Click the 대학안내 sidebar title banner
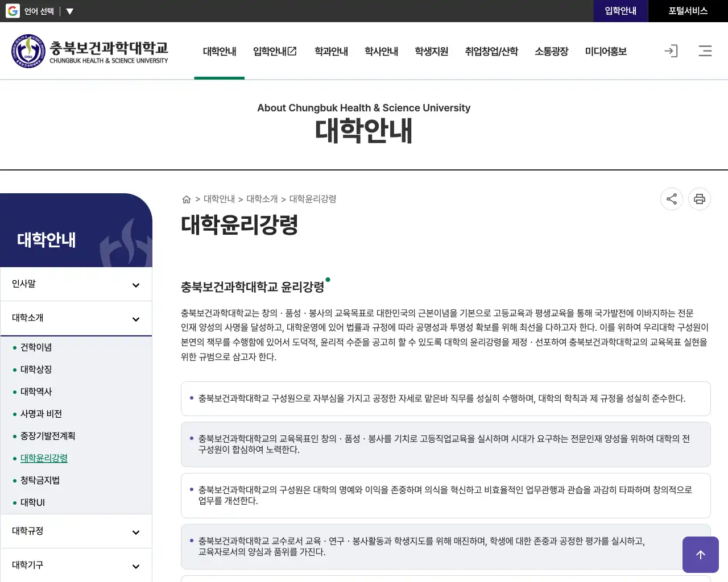This screenshot has height=582, width=728. point(76,230)
